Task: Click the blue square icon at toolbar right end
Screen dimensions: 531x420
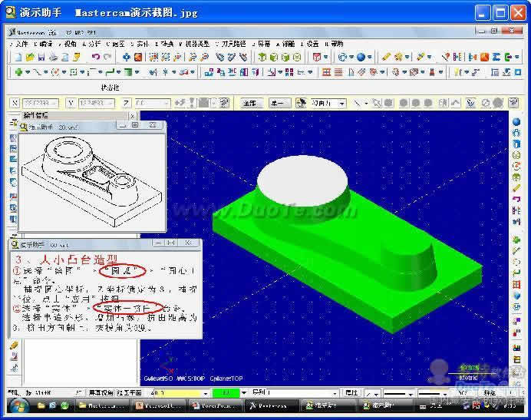Action: (518, 72)
